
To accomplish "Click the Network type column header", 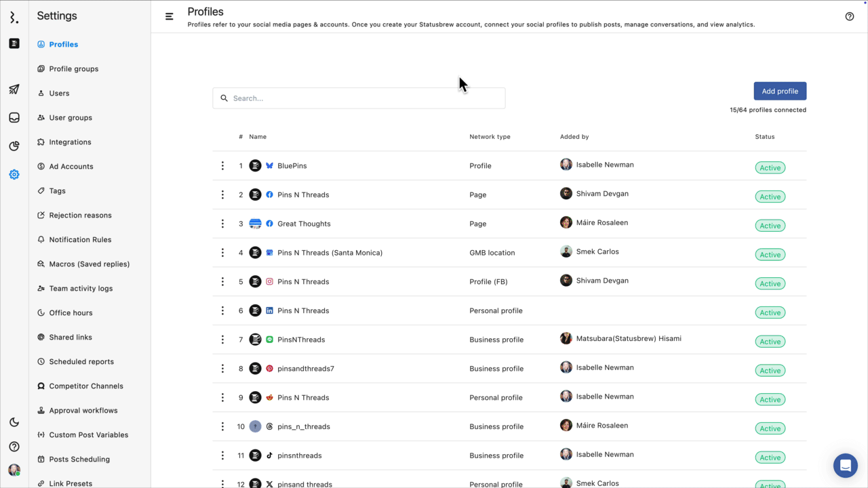I will point(490,137).
